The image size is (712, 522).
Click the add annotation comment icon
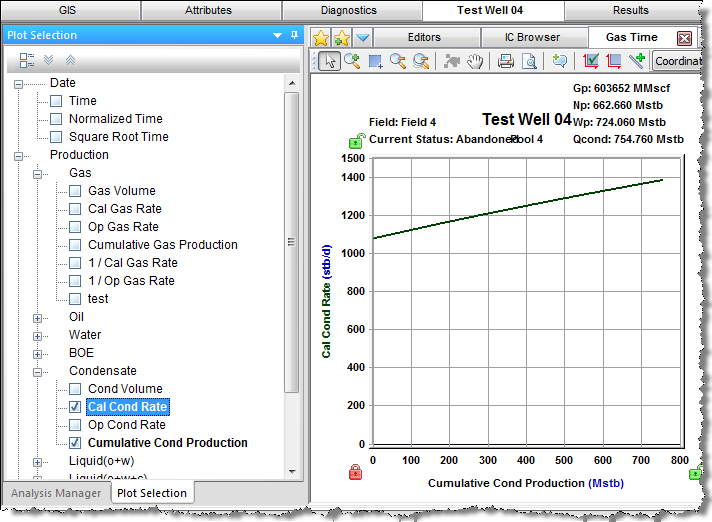[x=560, y=61]
